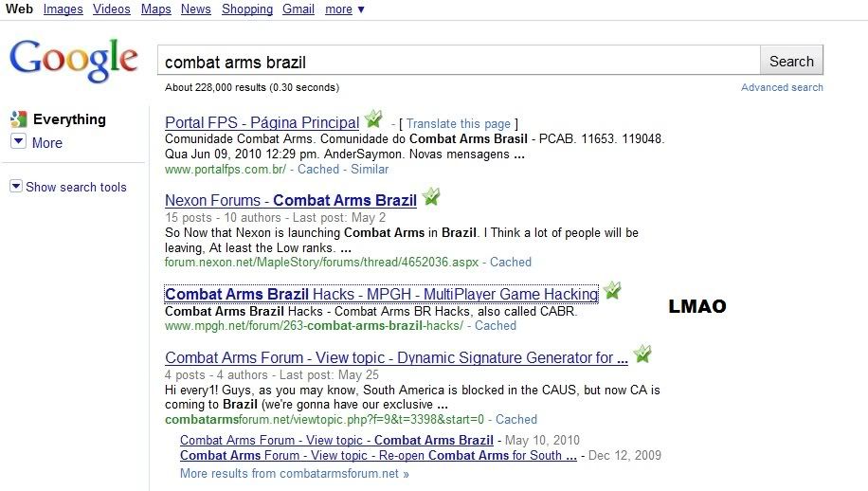Open the top bar 'more' dropdown
The width and height of the screenshot is (868, 491).
tap(344, 9)
